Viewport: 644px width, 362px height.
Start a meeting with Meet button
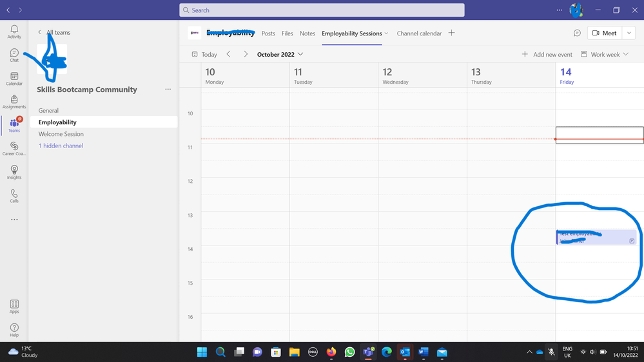[x=605, y=33]
